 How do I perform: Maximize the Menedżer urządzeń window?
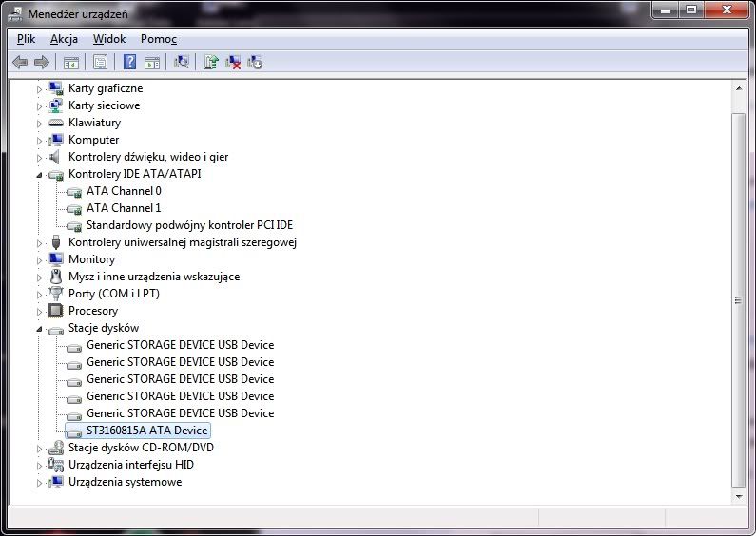[691, 10]
